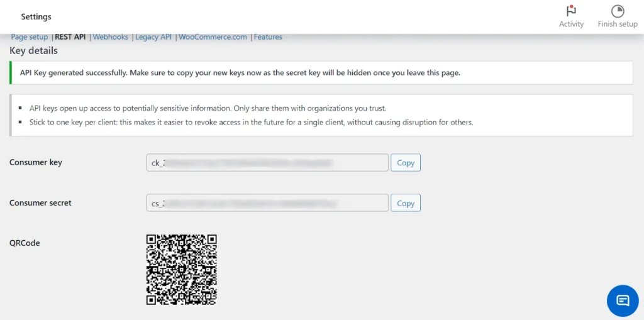The image size is (644, 320).
Task: Click the Consumer secret label
Action: 40,203
